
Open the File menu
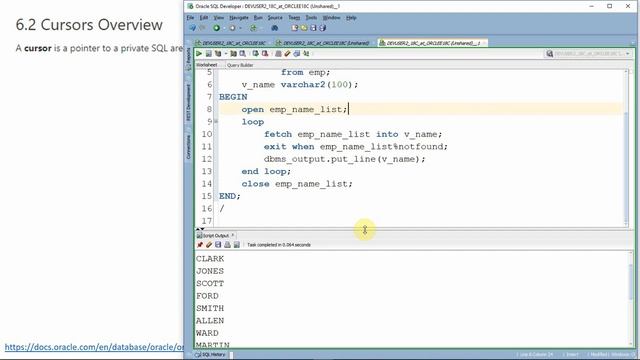point(191,18)
